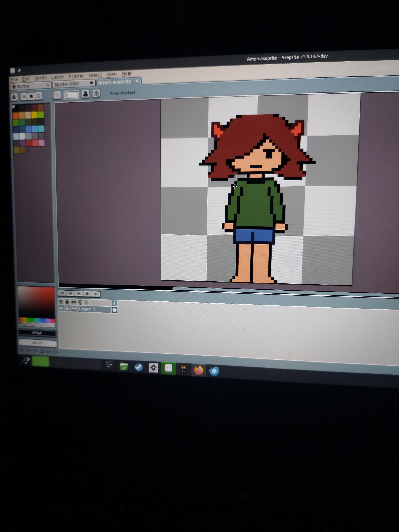Screen dimensions: 399x532
Task: Open the Layer menu
Action: 58,77
